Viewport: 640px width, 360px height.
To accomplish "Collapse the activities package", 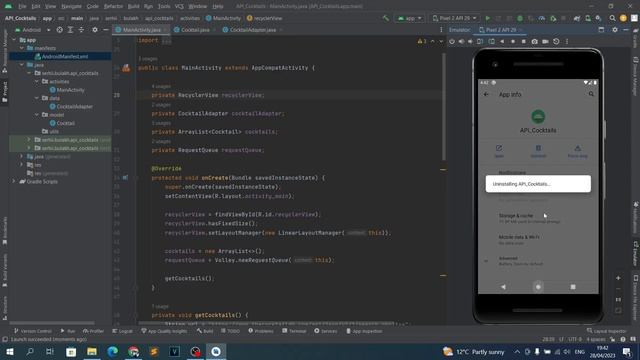I will 37,82.
